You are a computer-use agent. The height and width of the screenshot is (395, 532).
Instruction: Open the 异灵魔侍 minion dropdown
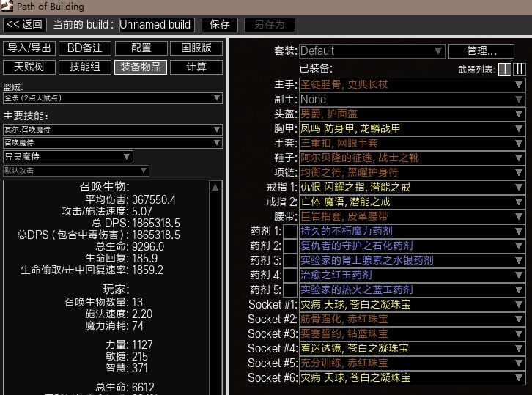click(68, 157)
